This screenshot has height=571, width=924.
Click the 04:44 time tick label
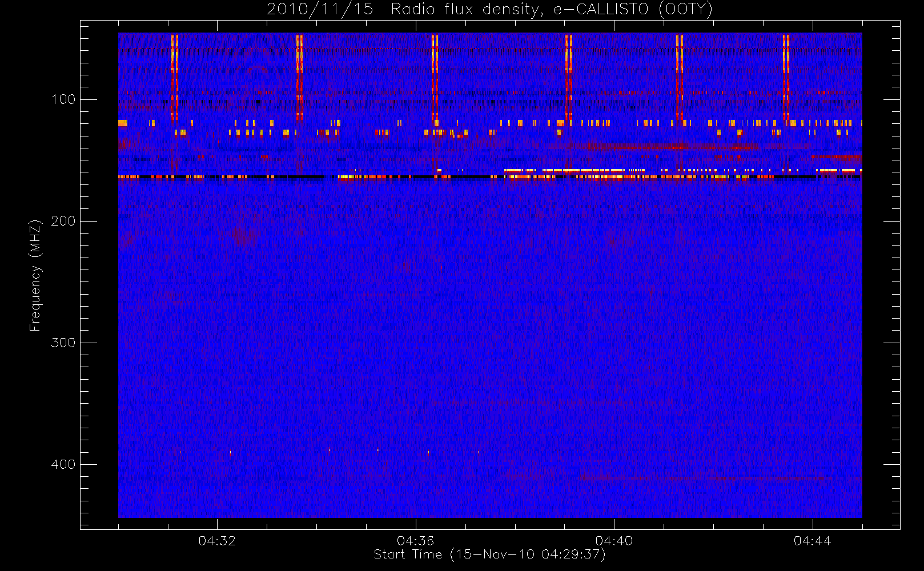coord(812,541)
